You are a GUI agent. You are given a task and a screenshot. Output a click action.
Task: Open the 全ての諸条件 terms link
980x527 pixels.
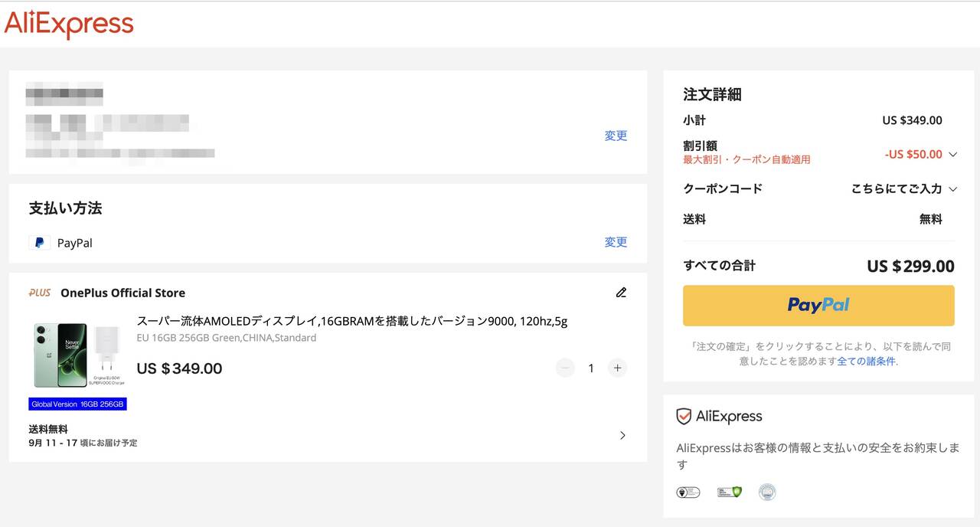coord(866,362)
